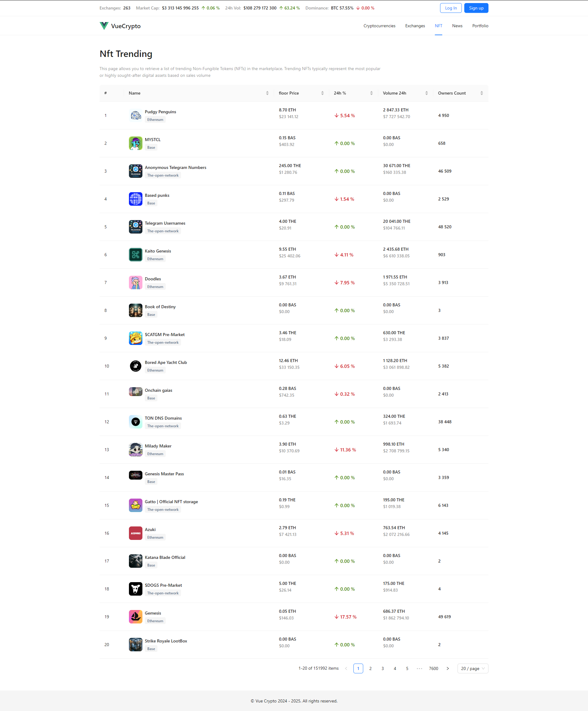Image resolution: width=588 pixels, height=711 pixels.
Task: Open the 20 / page size dropdown
Action: click(x=473, y=668)
